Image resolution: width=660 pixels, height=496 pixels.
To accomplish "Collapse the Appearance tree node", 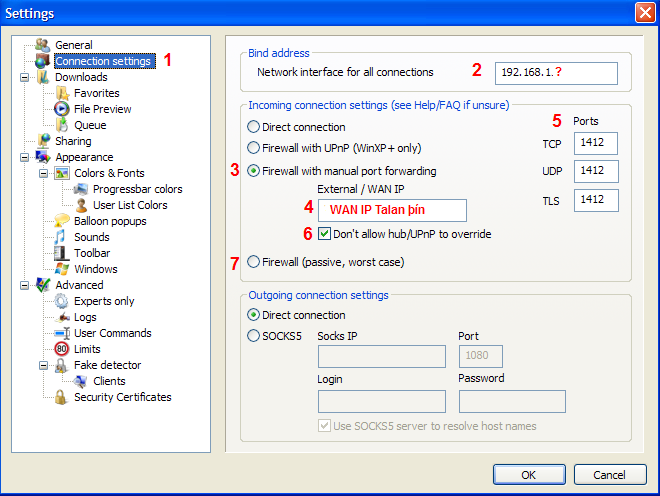I will 24,157.
